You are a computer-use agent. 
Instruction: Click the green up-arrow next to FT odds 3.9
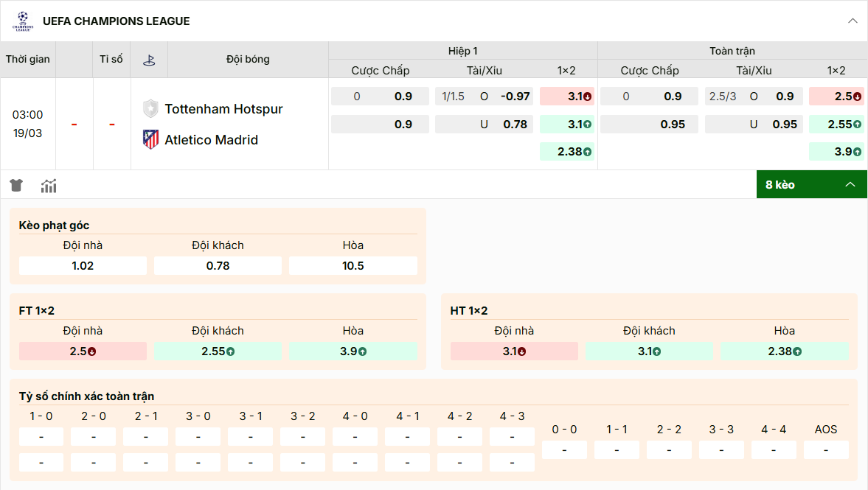tap(364, 351)
